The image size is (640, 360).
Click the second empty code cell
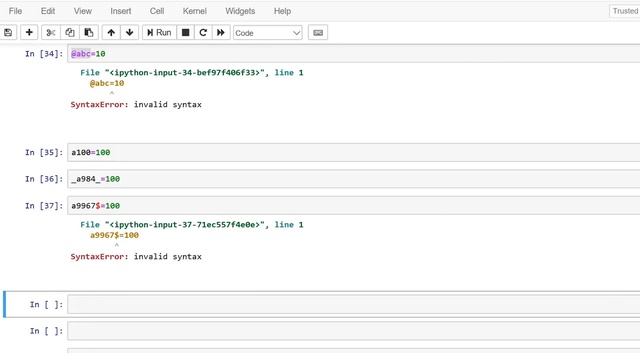click(x=353, y=331)
